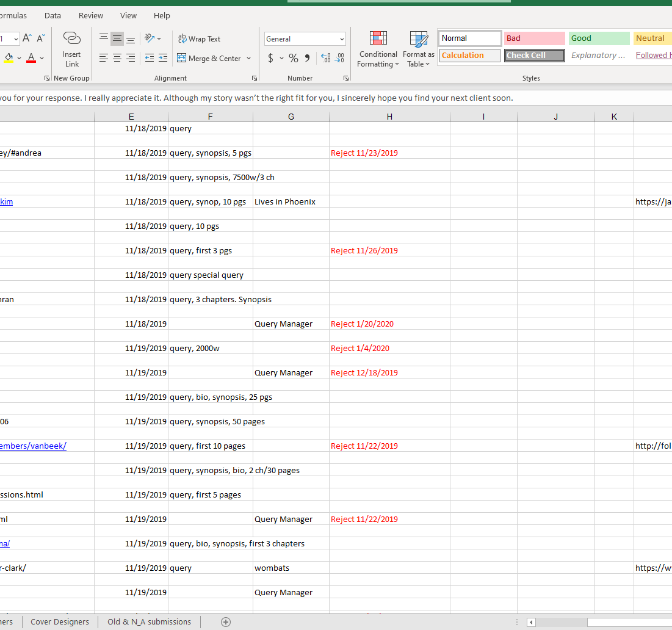
Task: Open Number dialog launcher icon
Action: [346, 78]
